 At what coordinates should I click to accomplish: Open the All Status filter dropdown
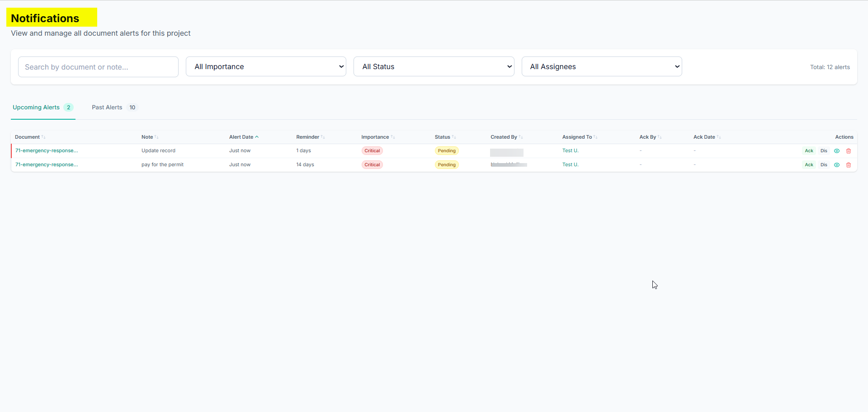[x=434, y=66]
